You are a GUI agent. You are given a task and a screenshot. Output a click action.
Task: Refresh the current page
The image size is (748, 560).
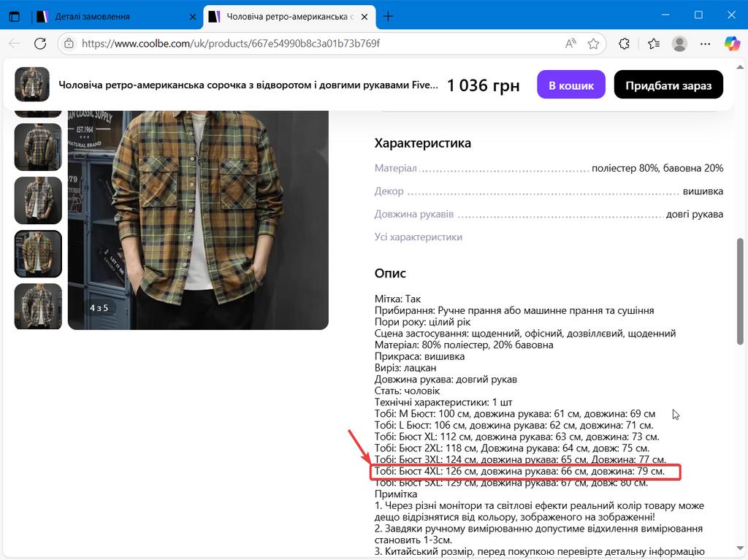click(x=40, y=44)
